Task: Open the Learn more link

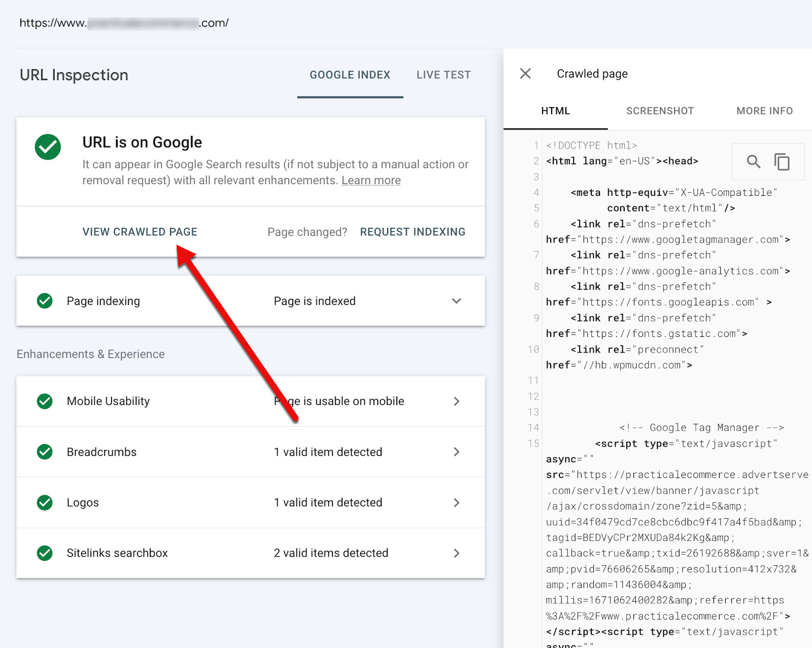Action: coord(371,181)
